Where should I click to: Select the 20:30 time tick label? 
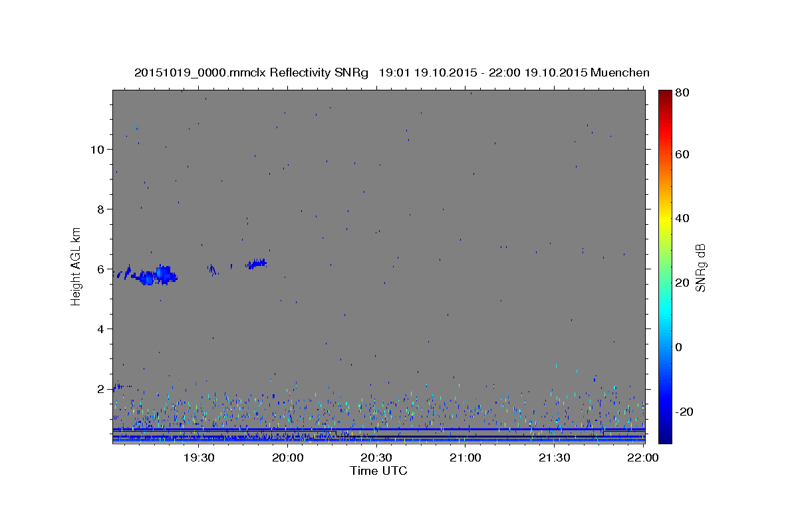click(x=376, y=458)
